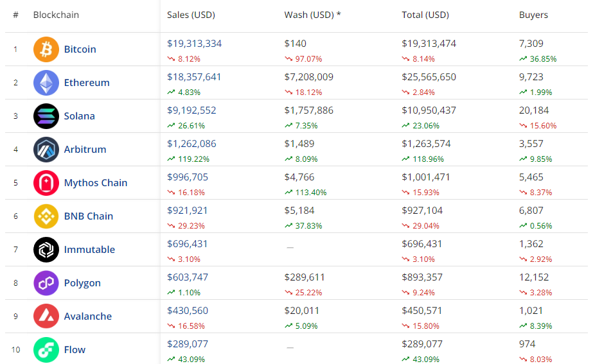Screen dimensions: 593x364
Task: Select Immutable sales value $696,431
Action: (187, 244)
